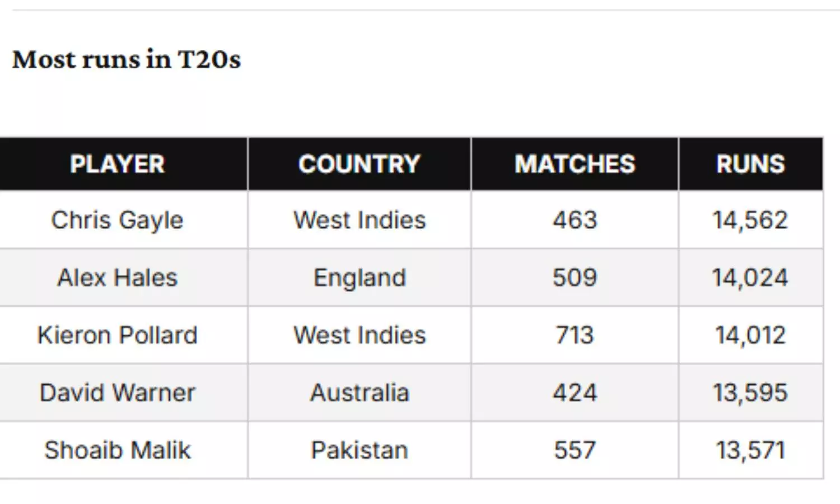Click the RUNS column header

750,164
